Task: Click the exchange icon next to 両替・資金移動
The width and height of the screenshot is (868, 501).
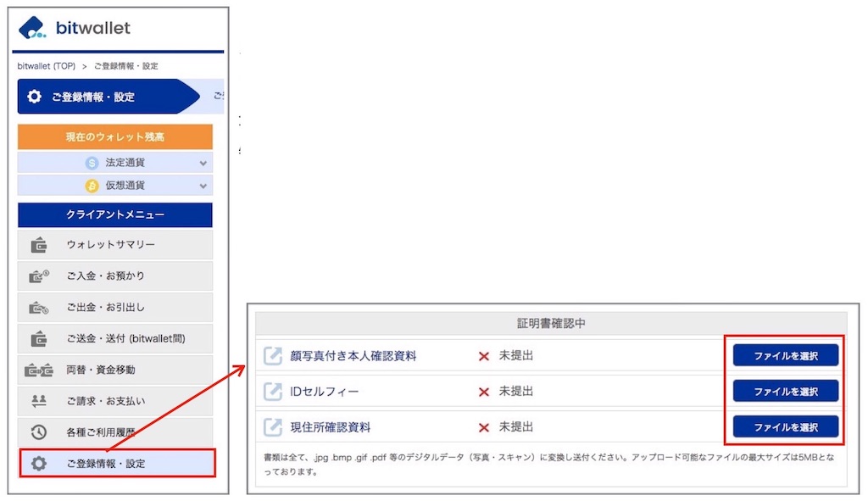Action: click(39, 370)
